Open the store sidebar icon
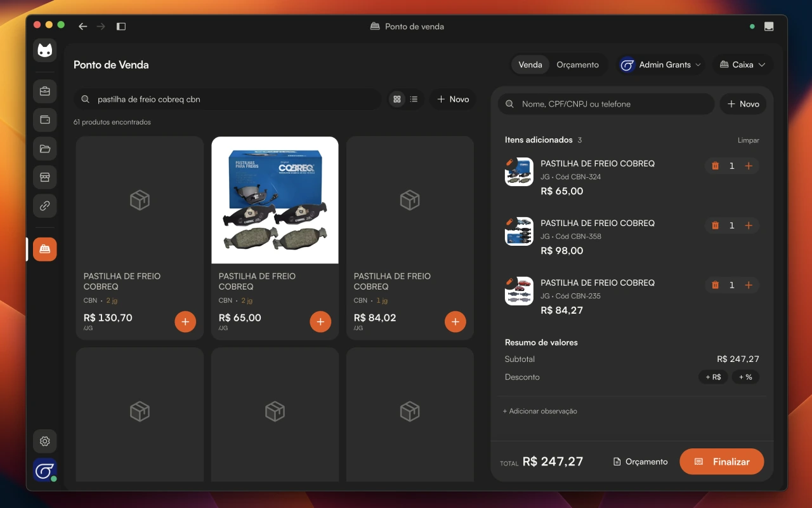 pyautogui.click(x=44, y=177)
